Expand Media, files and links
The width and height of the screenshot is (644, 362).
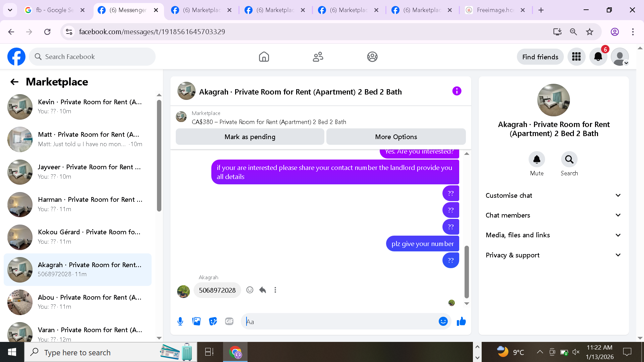click(553, 235)
